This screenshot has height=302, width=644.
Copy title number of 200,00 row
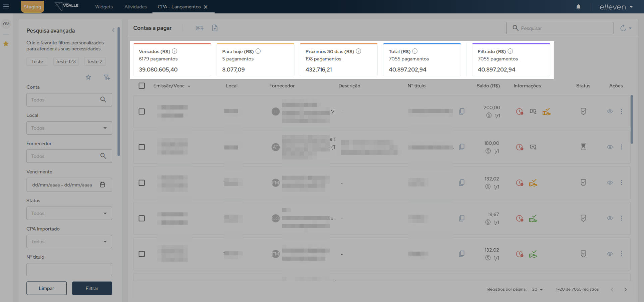tap(462, 111)
